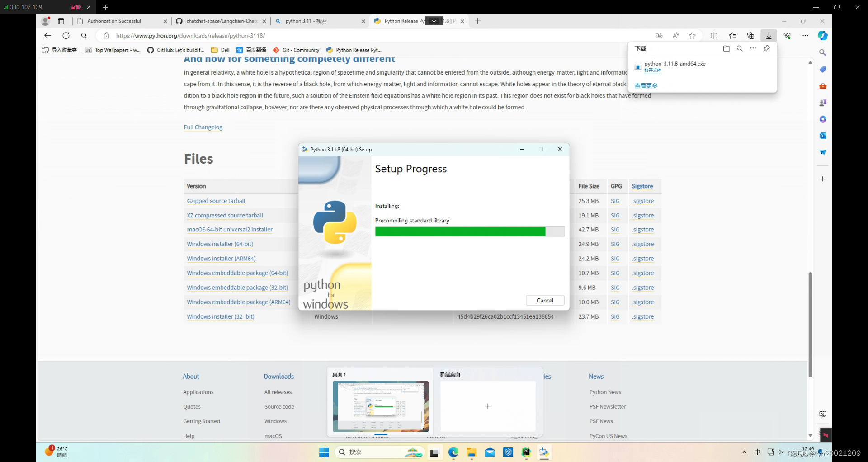Open more options in downloads panel

(x=753, y=48)
